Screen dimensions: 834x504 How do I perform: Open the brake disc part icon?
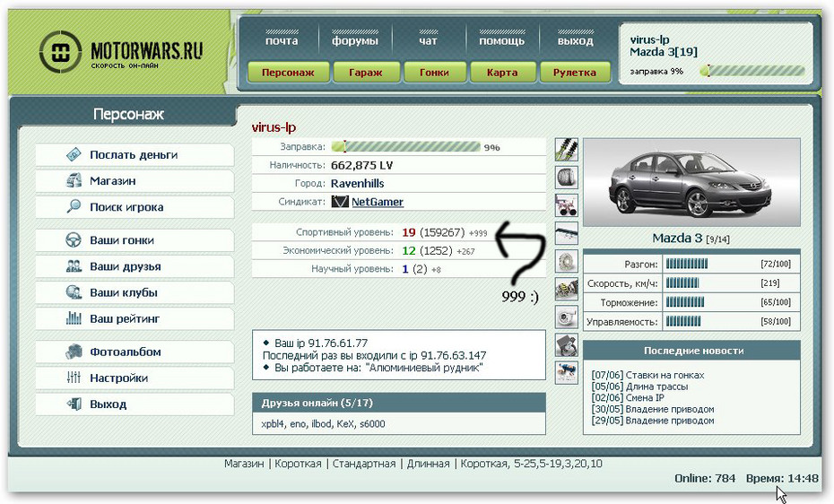coord(567,261)
